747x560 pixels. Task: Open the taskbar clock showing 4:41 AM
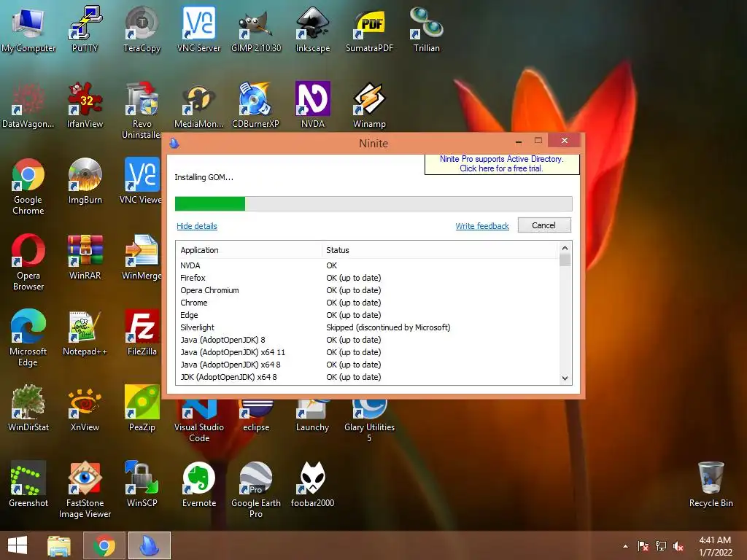tap(715, 546)
